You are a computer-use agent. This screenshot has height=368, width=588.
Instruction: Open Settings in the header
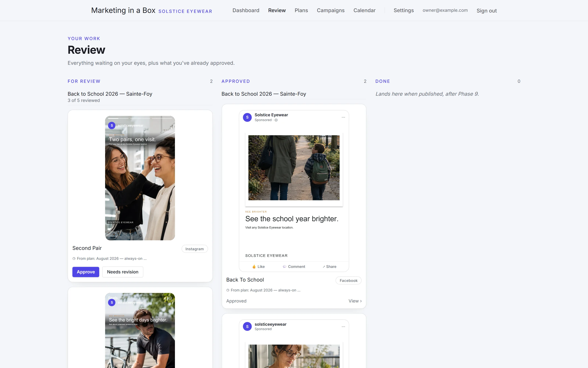[403, 10]
